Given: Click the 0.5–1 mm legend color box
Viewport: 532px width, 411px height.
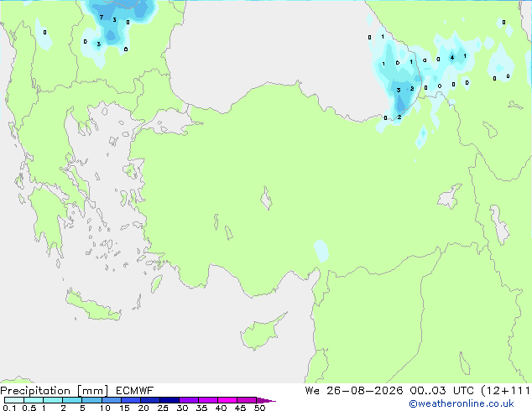Looking at the screenshot, I should pos(34,400).
